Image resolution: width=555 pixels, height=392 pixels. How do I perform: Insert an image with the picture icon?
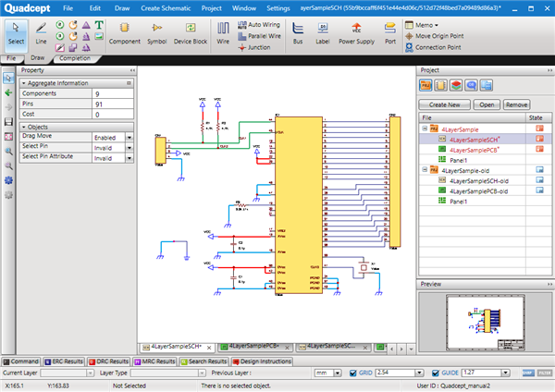click(99, 36)
